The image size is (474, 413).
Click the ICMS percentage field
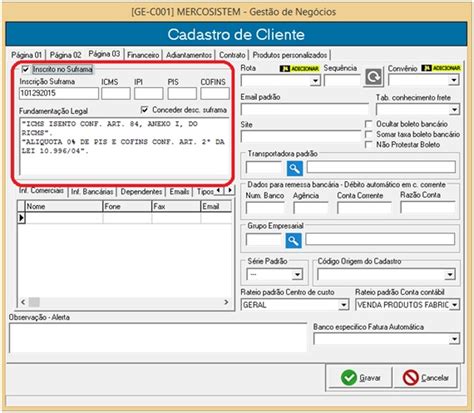[x=116, y=93]
